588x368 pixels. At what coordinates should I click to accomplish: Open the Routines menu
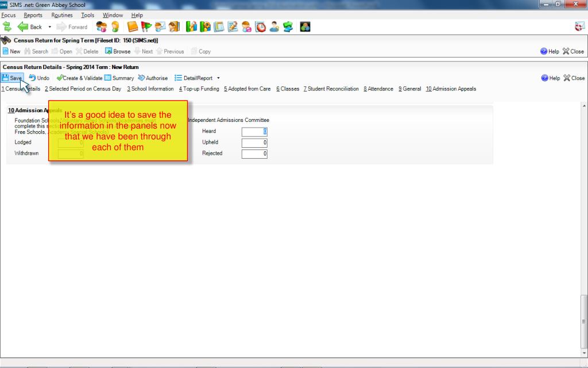point(62,16)
